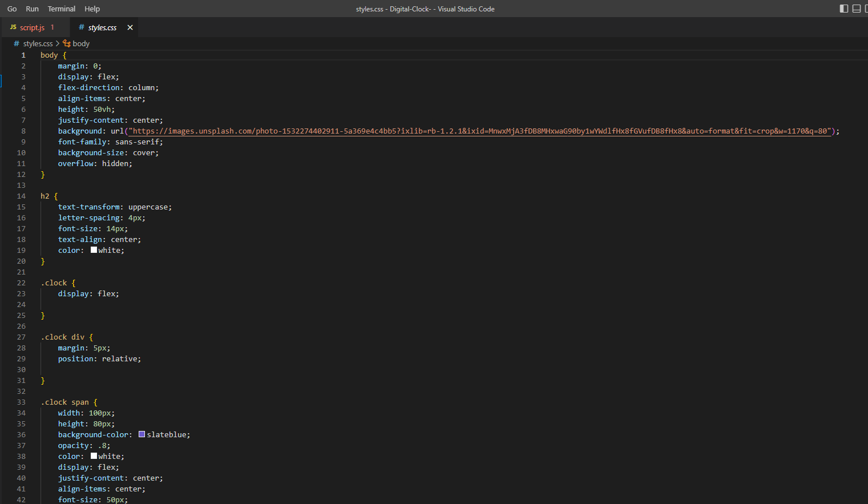The image size is (868, 504).
Task: Open the Run menu
Action: [x=32, y=9]
